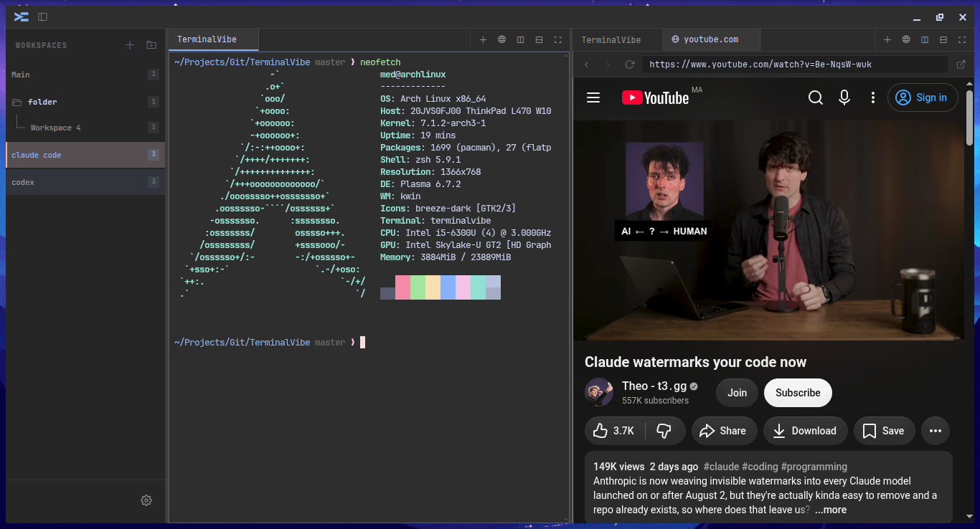Screen dimensions: 980x529
Task: Click 'OS: Arch Linux x86_64' line
Action: click(433, 99)
